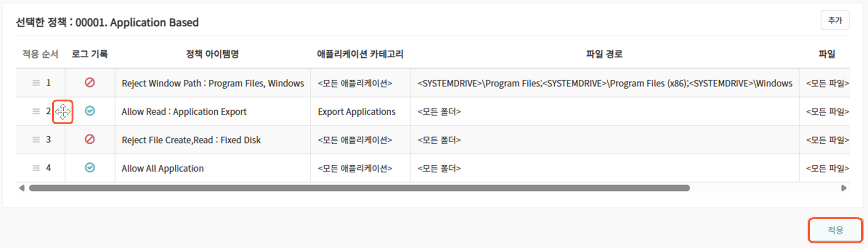Viewport: 868px width, 248px height.
Task: Click the 추가 button
Action: [x=835, y=20]
